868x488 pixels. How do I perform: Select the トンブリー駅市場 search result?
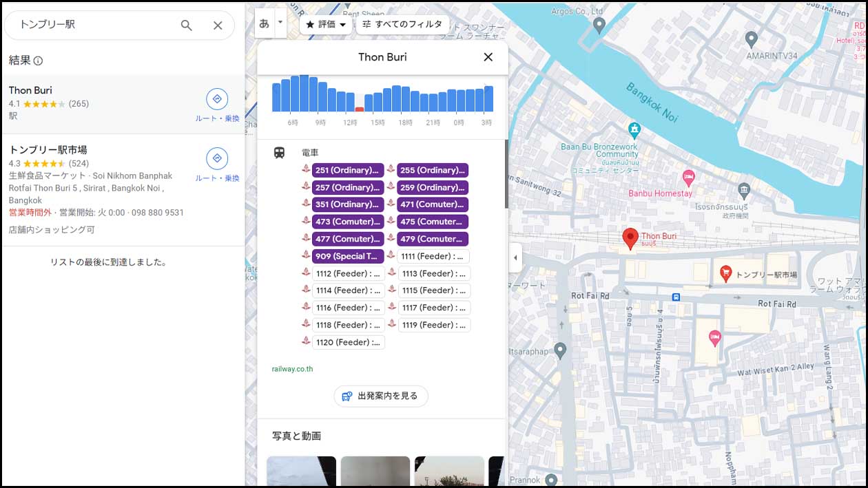(123, 190)
